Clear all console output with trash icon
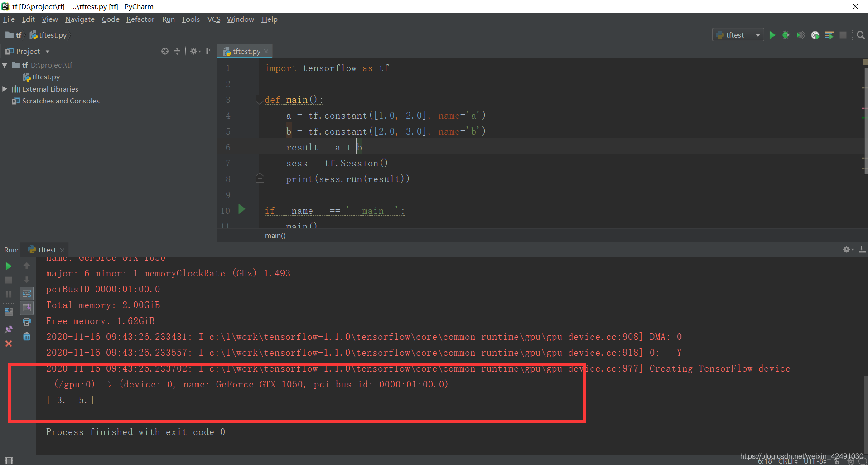The width and height of the screenshot is (868, 465). click(x=27, y=336)
